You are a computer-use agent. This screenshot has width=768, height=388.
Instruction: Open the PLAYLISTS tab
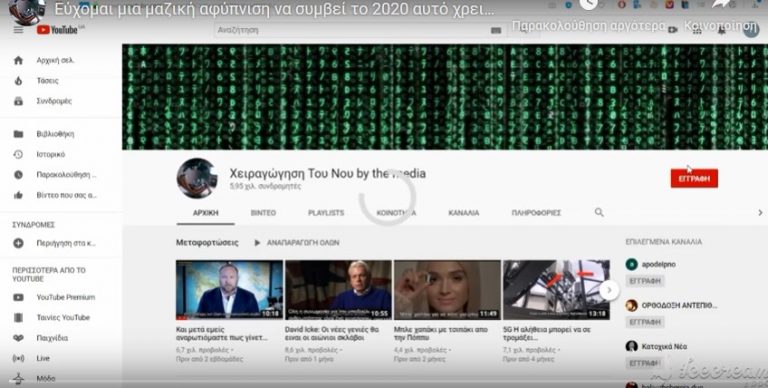326,213
